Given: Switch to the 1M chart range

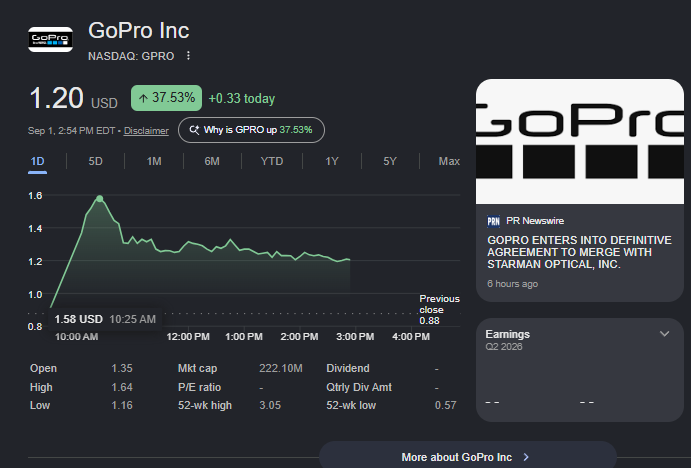Looking at the screenshot, I should pyautogui.click(x=154, y=161).
